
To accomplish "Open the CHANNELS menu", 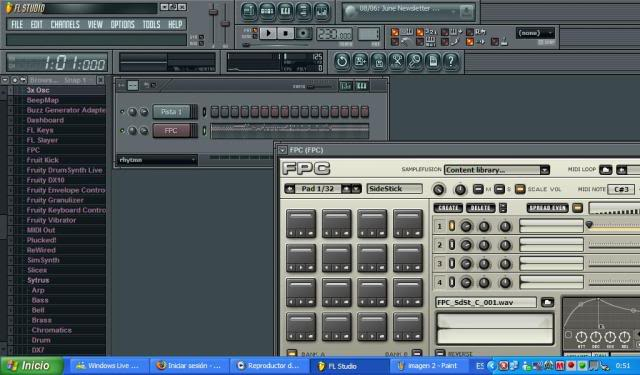I will pyautogui.click(x=65, y=24).
